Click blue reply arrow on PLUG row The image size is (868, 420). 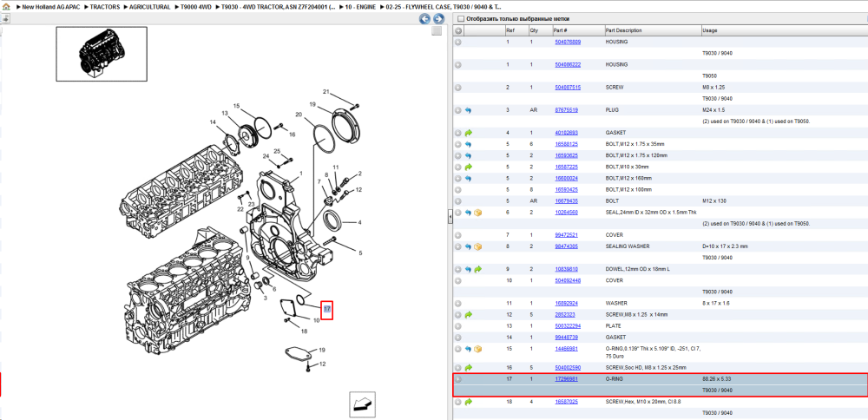[x=469, y=110]
